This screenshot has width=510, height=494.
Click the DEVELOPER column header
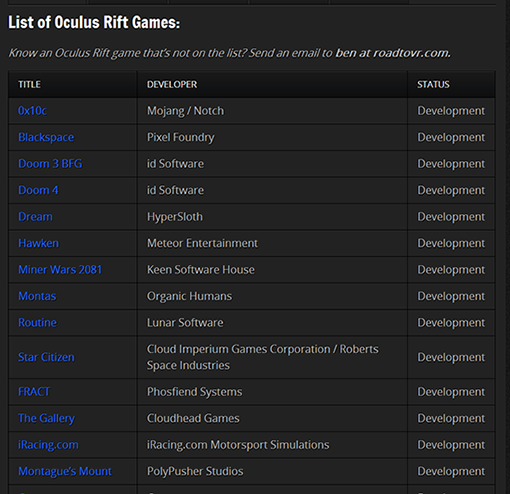pyautogui.click(x=172, y=84)
